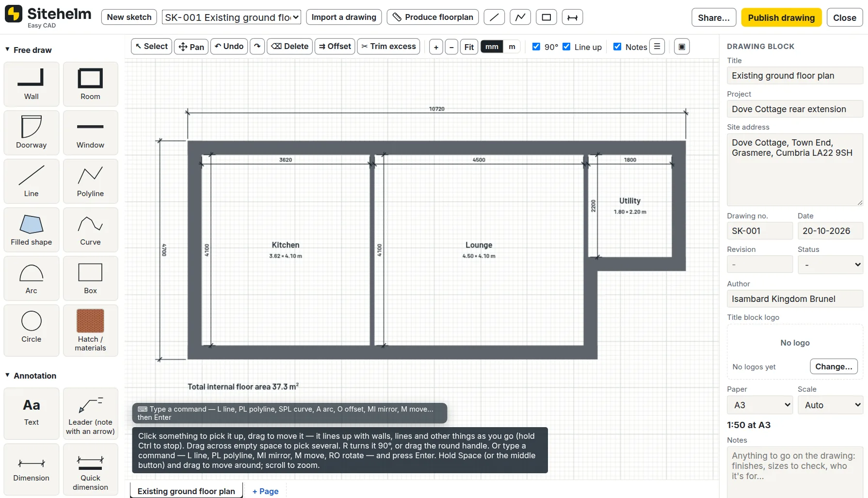Click the Publish drawing button

[781, 17]
